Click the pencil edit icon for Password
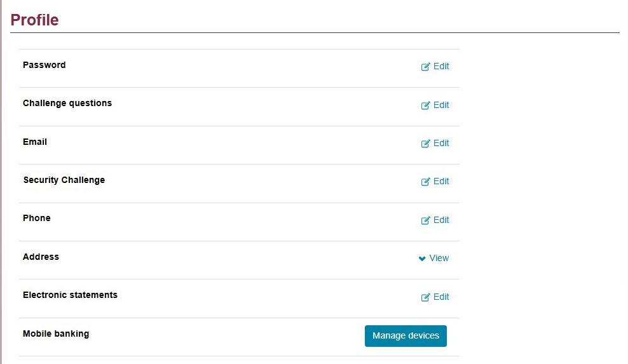Image resolution: width=628 pixels, height=364 pixels. click(425, 67)
